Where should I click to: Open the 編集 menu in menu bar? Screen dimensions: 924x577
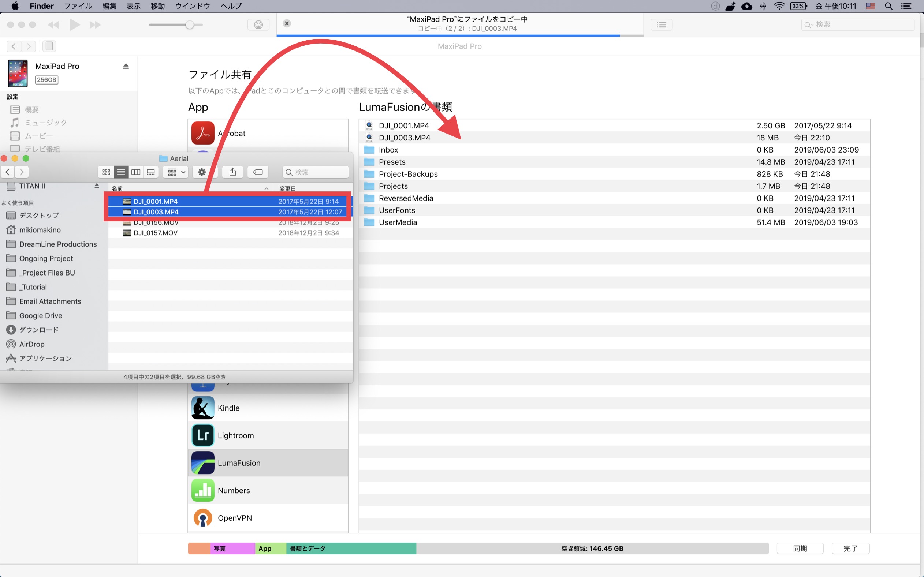coord(109,6)
